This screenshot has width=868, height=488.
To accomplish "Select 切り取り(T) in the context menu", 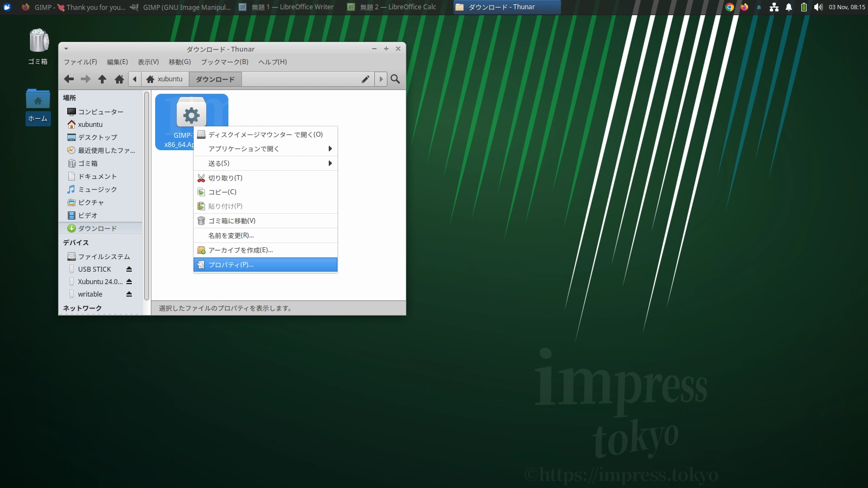I will point(265,178).
